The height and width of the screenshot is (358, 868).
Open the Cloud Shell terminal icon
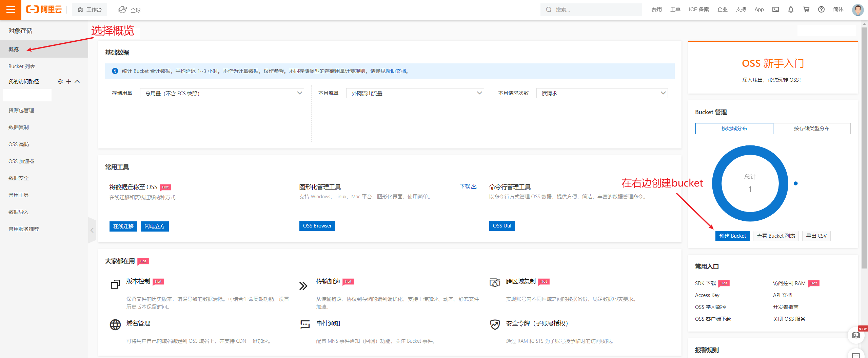tap(775, 9)
